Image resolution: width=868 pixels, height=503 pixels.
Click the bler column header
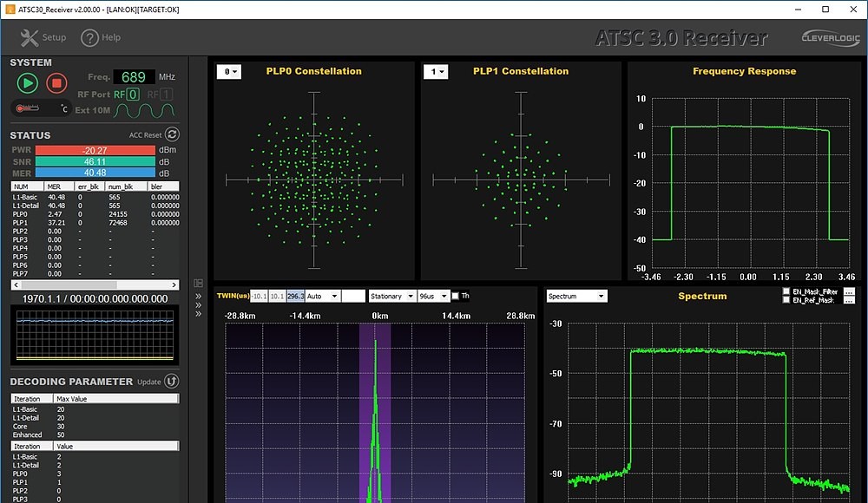tap(163, 186)
